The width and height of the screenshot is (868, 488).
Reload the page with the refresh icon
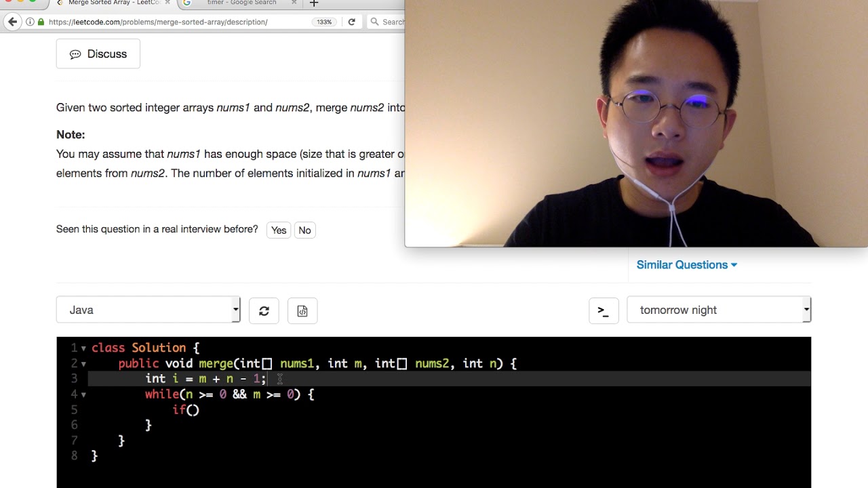(351, 22)
